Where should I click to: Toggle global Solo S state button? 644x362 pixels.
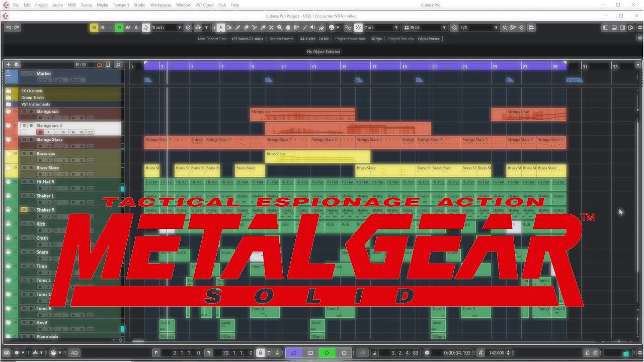(x=103, y=28)
